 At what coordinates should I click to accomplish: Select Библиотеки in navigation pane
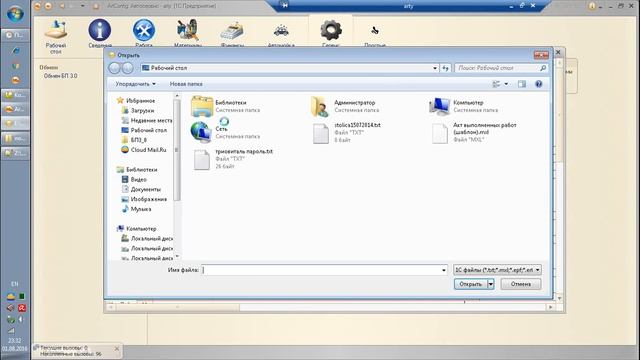137,169
